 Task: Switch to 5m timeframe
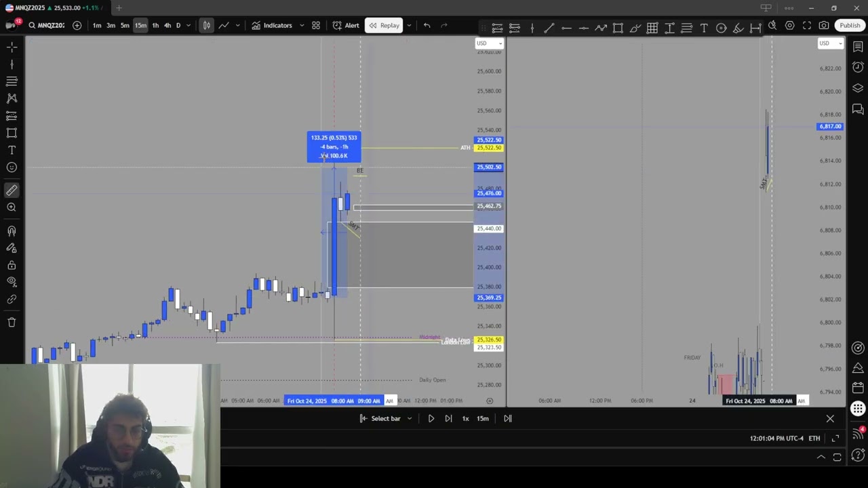(x=125, y=25)
